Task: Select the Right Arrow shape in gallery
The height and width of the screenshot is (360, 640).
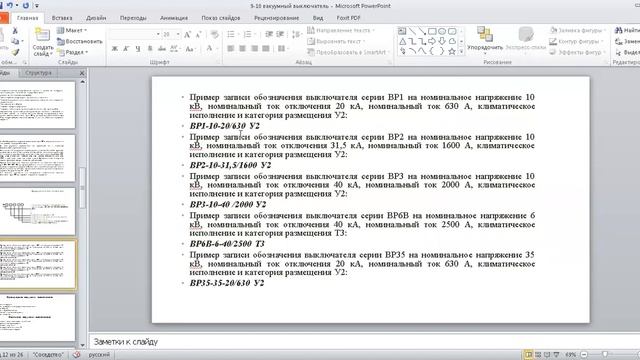Action: point(432,41)
